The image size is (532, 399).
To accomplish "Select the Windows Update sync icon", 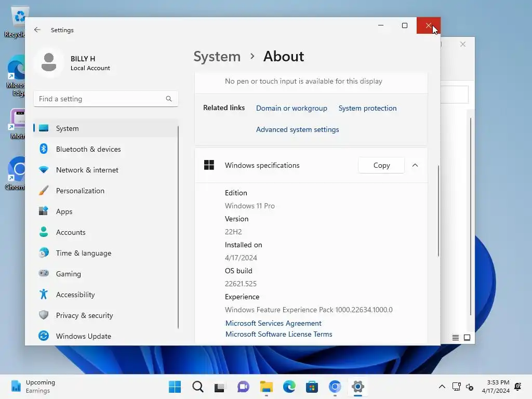I will 44,336.
